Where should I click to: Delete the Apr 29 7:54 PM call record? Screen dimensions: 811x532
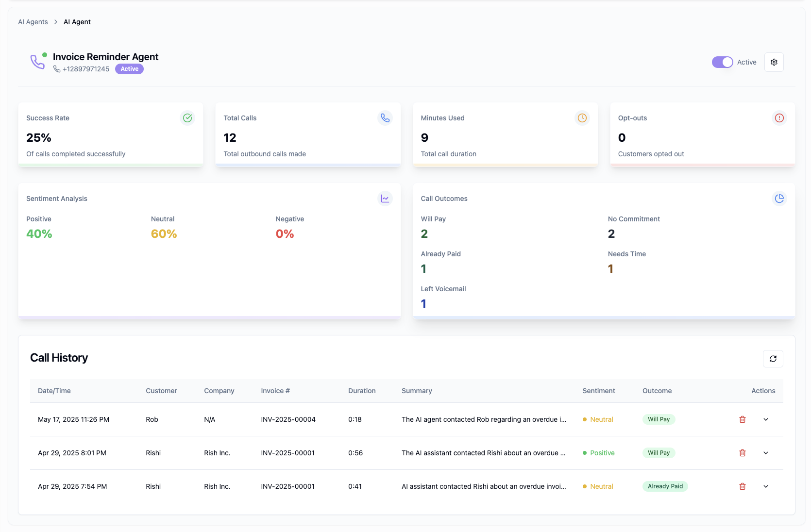[742, 486]
